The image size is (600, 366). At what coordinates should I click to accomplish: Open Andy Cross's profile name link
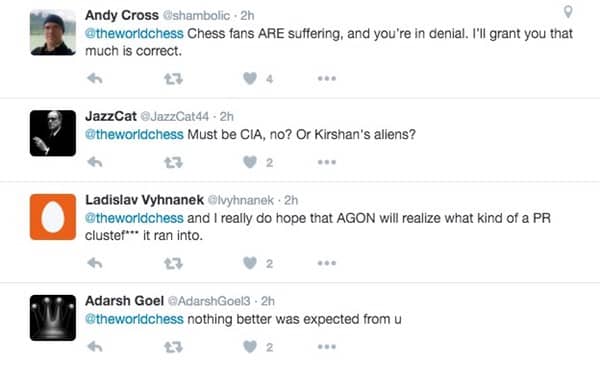click(x=122, y=15)
